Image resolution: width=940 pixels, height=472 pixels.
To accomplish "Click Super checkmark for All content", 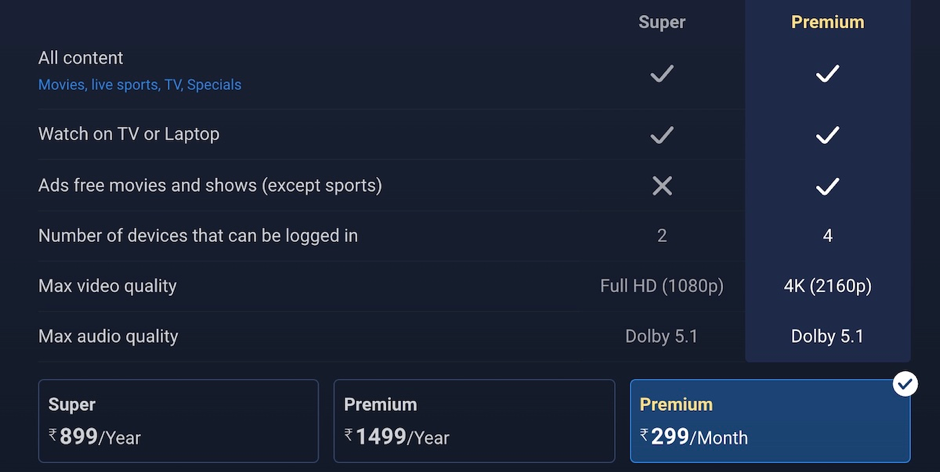I will pyautogui.click(x=662, y=73).
